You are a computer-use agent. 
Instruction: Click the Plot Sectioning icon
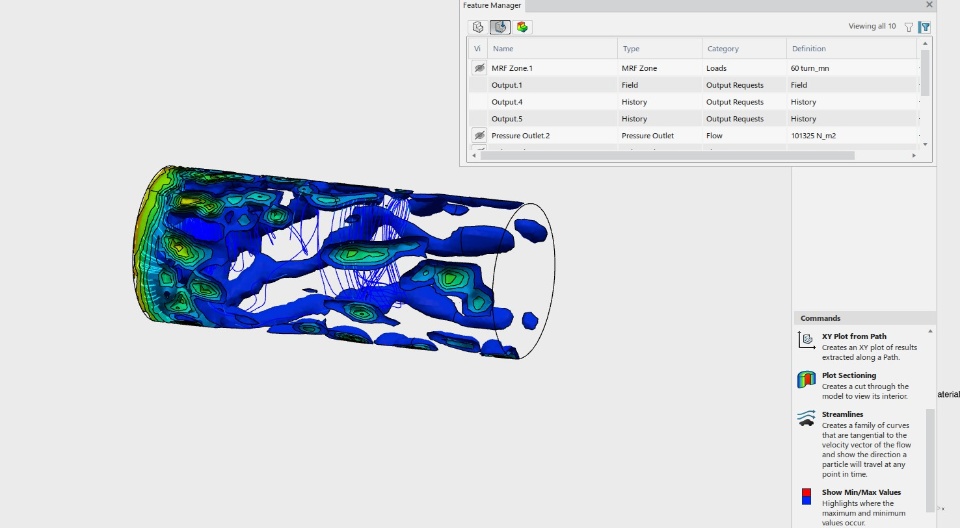(x=806, y=379)
